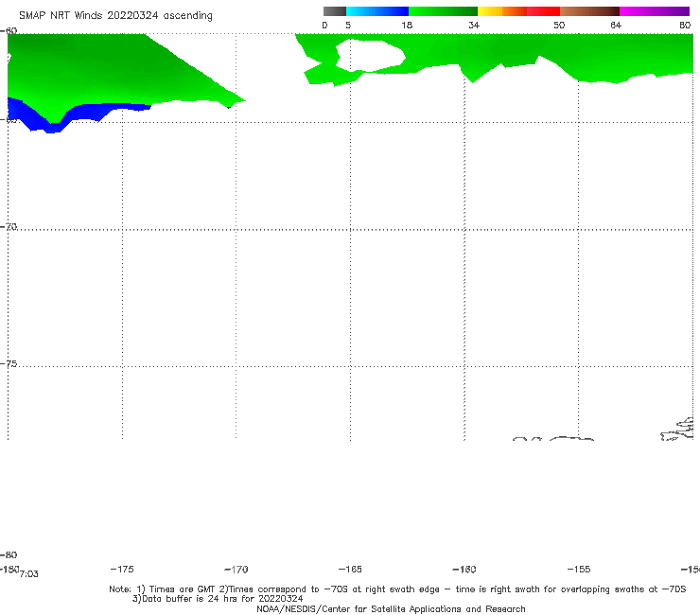Click the longitude label '-155'
The width and height of the screenshot is (700, 615).
coord(579,570)
